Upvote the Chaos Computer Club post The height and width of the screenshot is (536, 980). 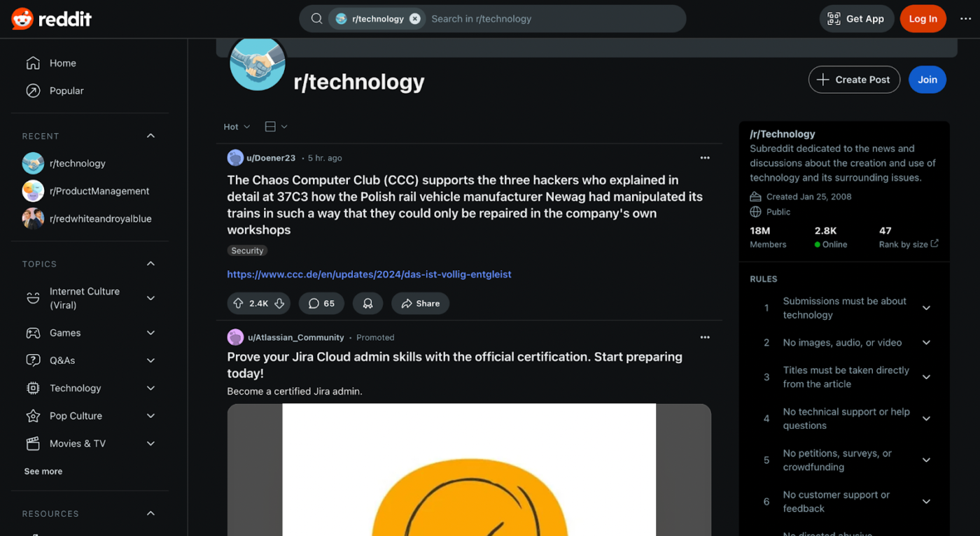tap(239, 304)
